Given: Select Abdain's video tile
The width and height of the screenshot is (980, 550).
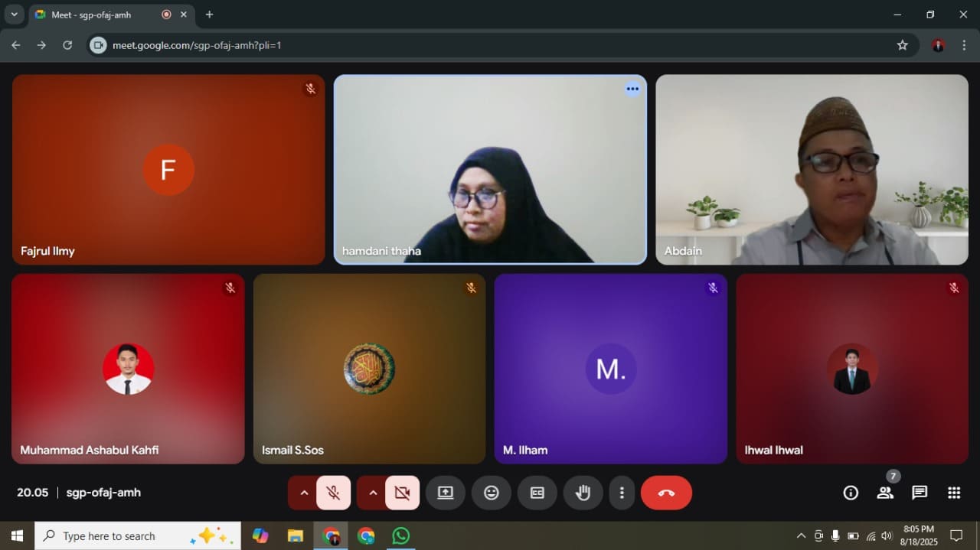Looking at the screenshot, I should pyautogui.click(x=812, y=169).
